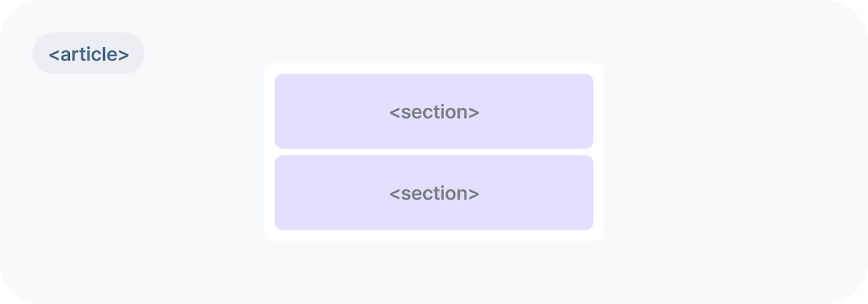The height and width of the screenshot is (304, 868).
Task: Click the opening bracket of the <article> tag
Action: pyautogui.click(x=54, y=55)
